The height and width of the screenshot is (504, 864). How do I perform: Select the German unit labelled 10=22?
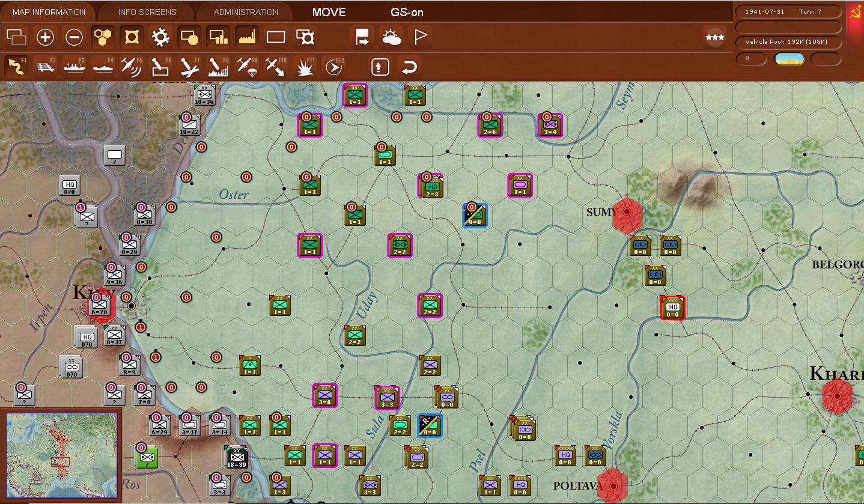click(x=189, y=125)
